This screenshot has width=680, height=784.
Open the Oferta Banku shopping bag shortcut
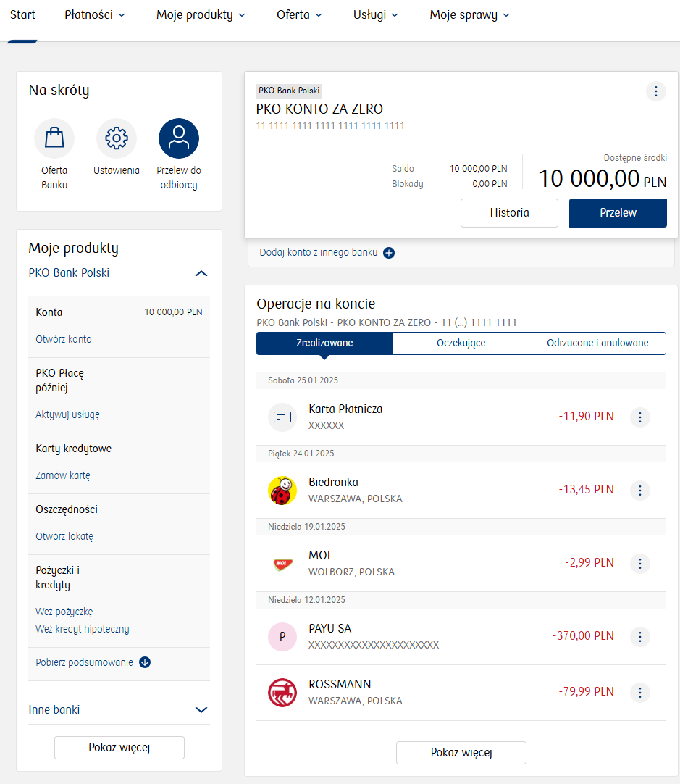(x=54, y=138)
